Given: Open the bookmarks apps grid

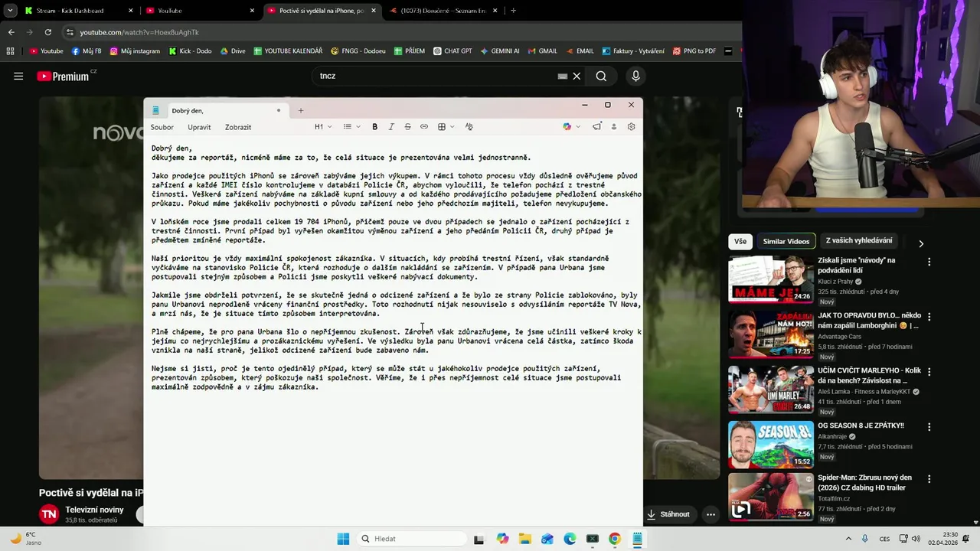Looking at the screenshot, I should [x=10, y=51].
